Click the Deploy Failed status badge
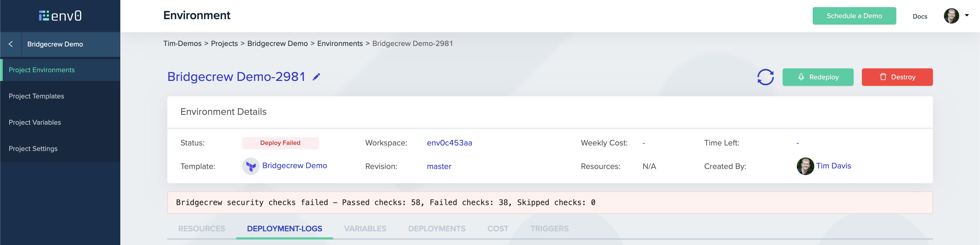The height and width of the screenshot is (245, 980). [x=280, y=143]
